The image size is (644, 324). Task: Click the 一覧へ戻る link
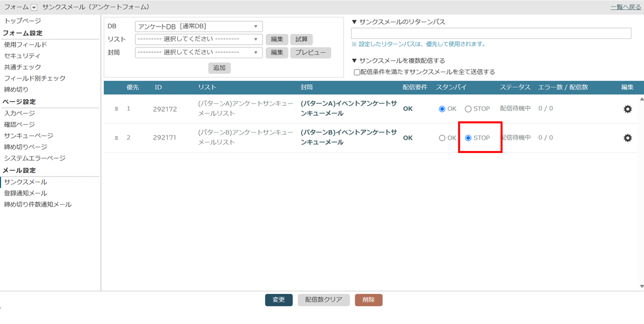tap(626, 7)
